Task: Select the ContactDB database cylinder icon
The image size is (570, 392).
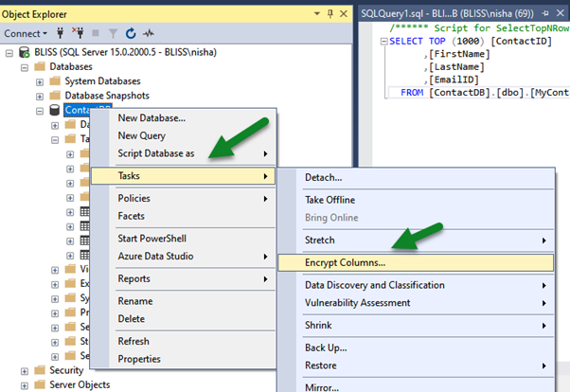Action: [53, 111]
